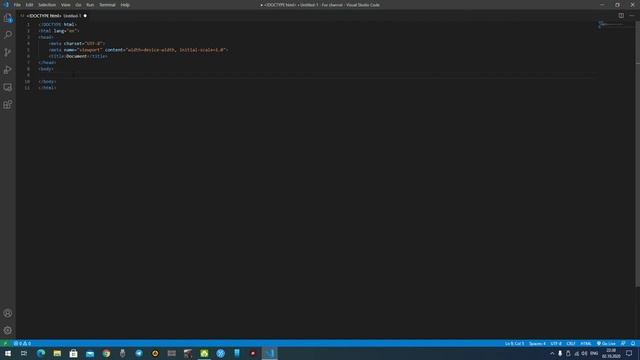Screen dimensions: 640x360
Task: Open the Help menu
Action: (x=125, y=5)
